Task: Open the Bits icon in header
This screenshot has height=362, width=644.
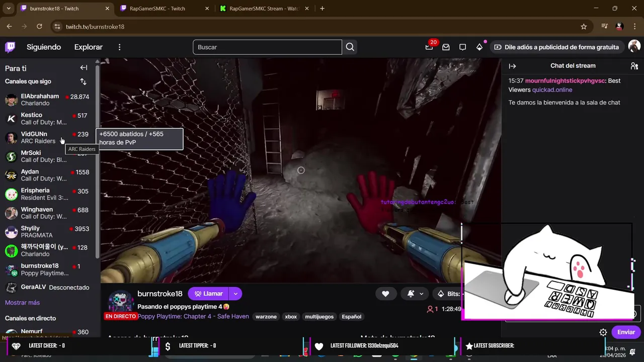Action: (479, 47)
